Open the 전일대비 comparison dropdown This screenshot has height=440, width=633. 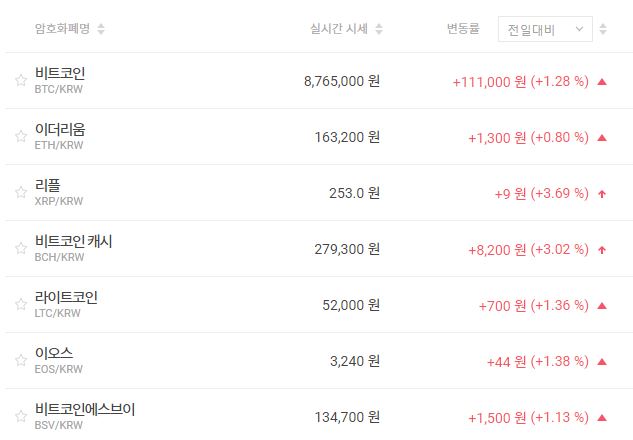[545, 29]
